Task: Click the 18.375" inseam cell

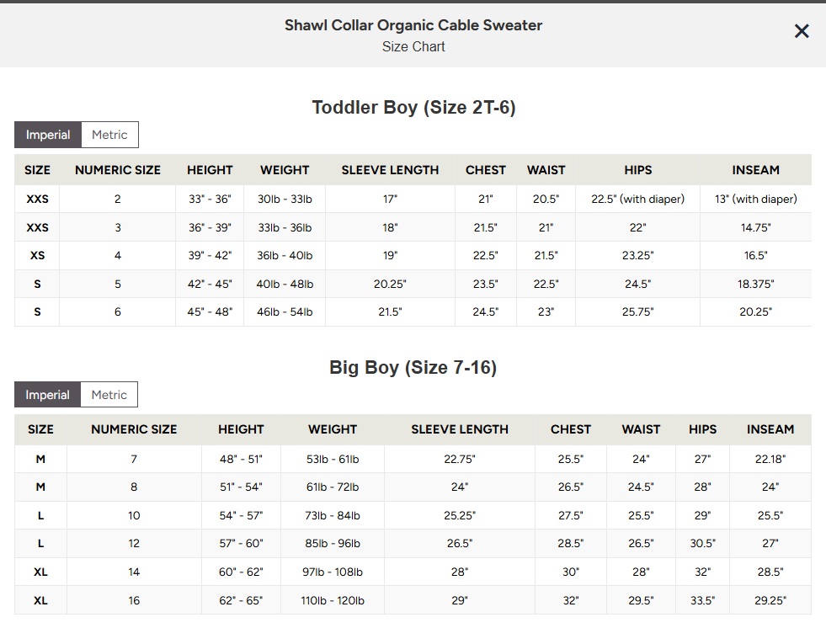Action: click(x=755, y=284)
